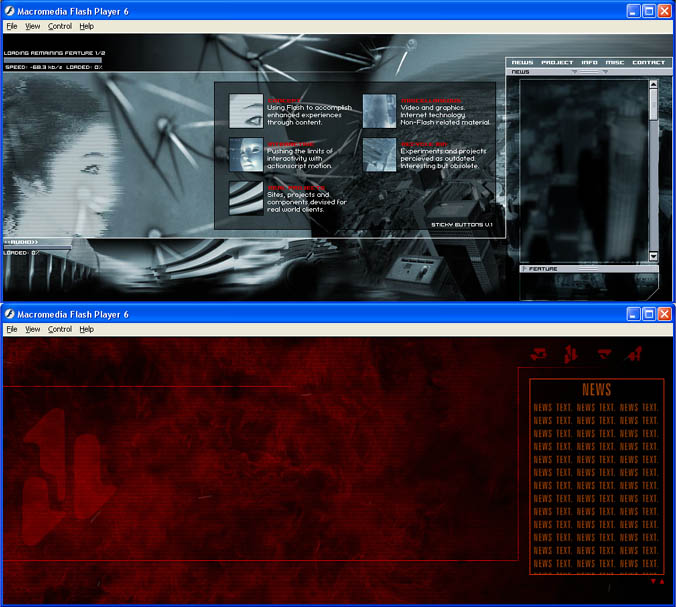Open Help menu in red Flash window
This screenshot has height=607, width=676.
[86, 329]
